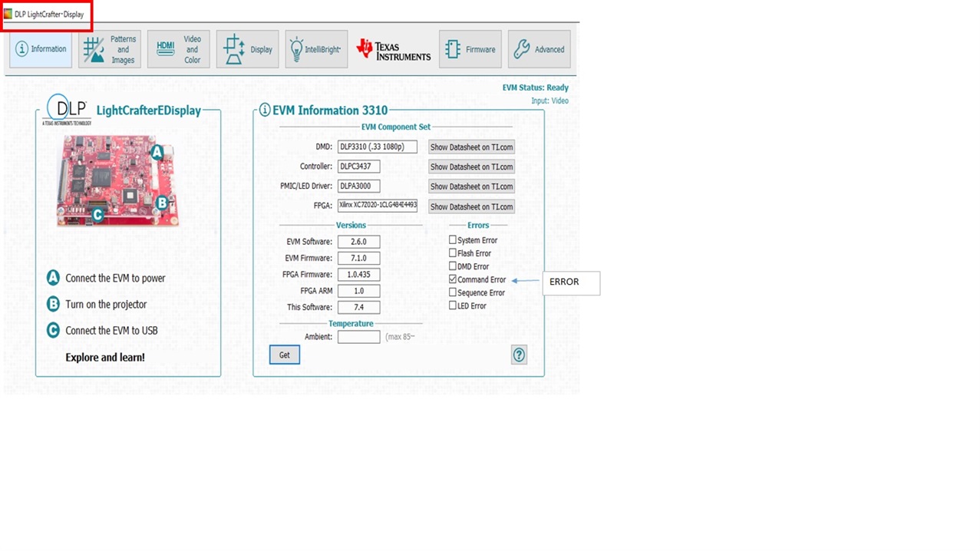Click the Turn on the projector text
Screen dimensions: 980x551
click(x=106, y=304)
